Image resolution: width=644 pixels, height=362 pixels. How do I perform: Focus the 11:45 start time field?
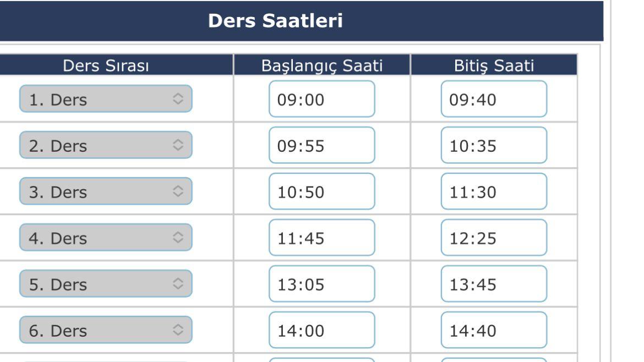321,238
